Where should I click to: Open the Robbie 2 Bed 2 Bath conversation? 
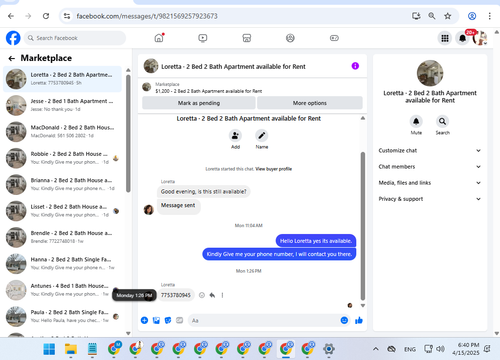[62, 158]
